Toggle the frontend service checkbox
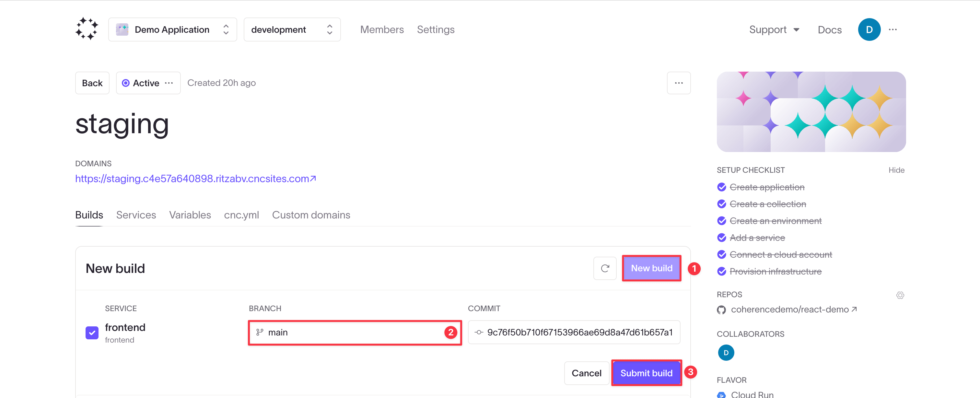 [92, 332]
